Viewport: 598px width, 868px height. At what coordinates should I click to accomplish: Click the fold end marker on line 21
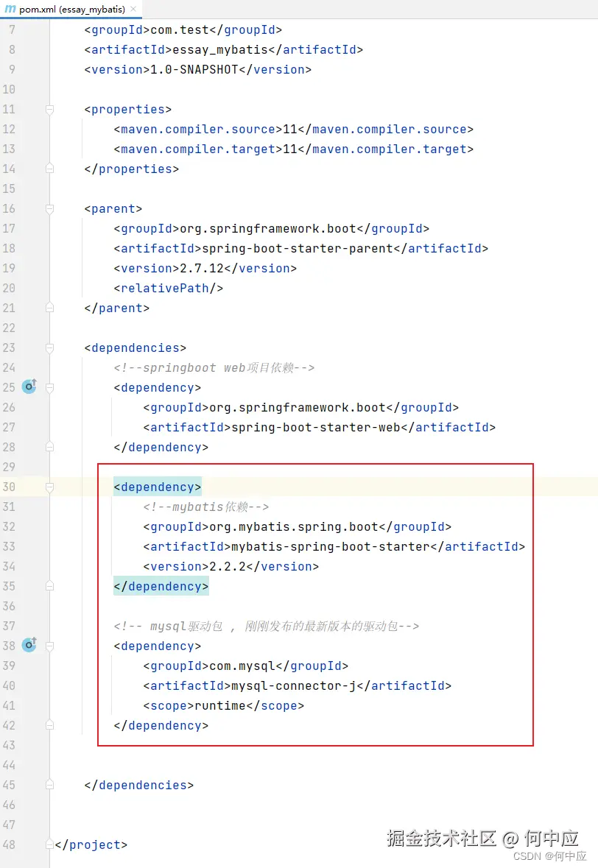50,308
